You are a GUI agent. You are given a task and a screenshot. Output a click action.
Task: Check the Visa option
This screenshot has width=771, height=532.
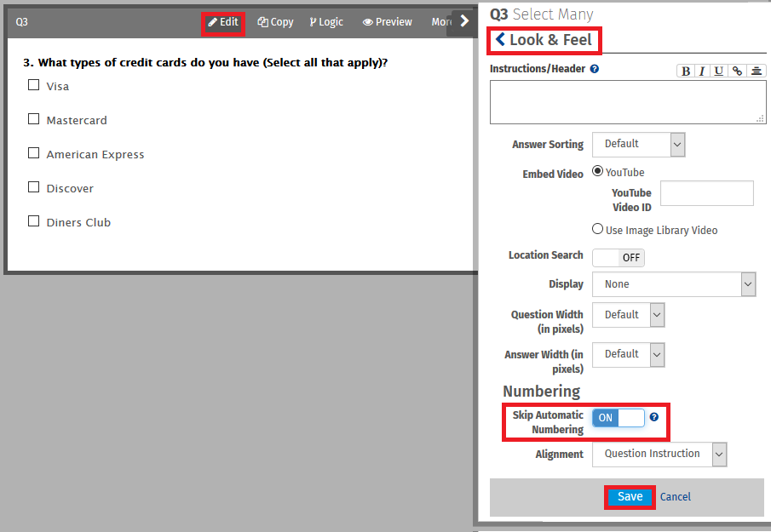(x=33, y=84)
